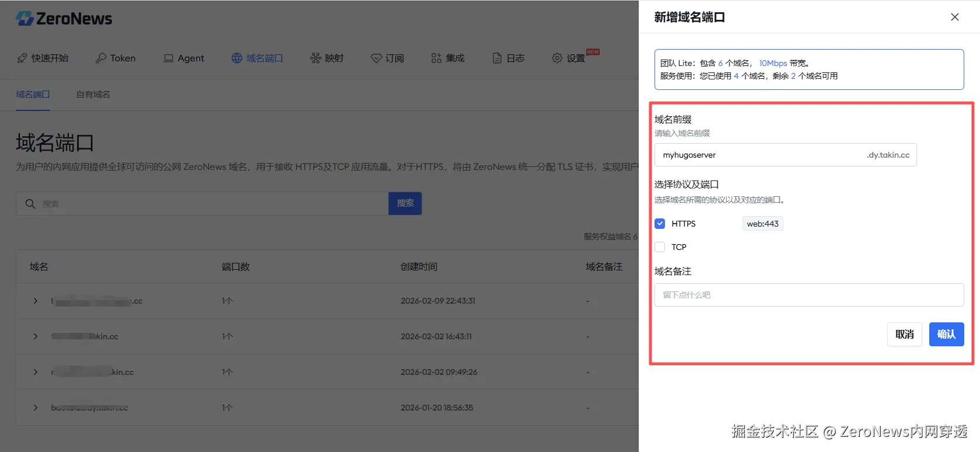Screen dimensions: 980x452
Task: Click the timestamp 2026-02-09 22:43:31
Action: click(437, 301)
